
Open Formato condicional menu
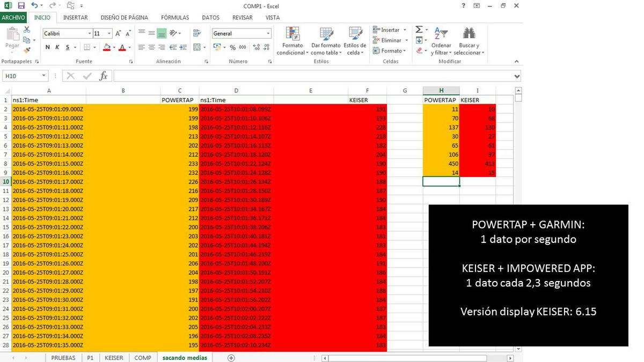coord(292,42)
